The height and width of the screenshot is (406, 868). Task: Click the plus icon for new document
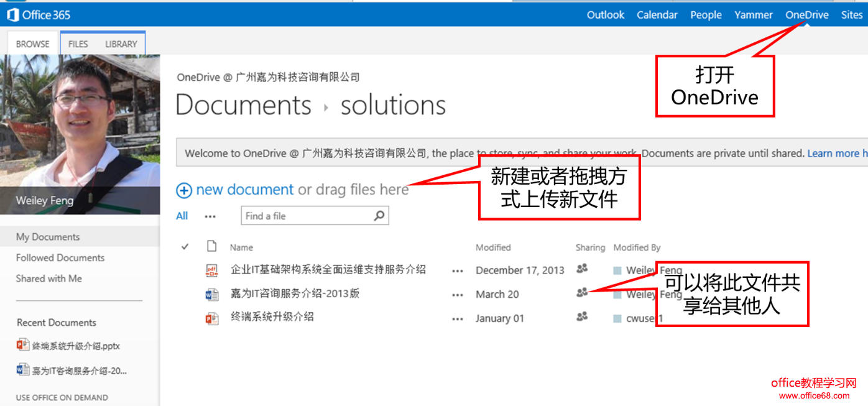tap(184, 190)
